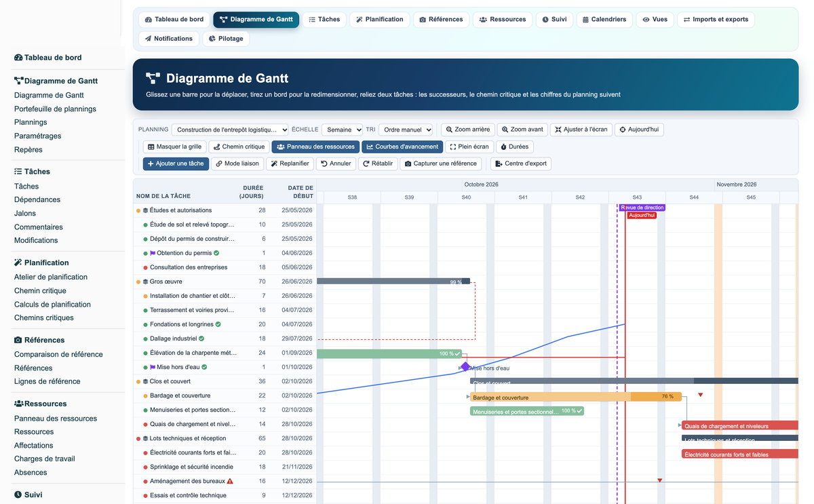Click the Gros œuvre 99 % bar
The height and width of the screenshot is (504, 814).
pos(393,281)
